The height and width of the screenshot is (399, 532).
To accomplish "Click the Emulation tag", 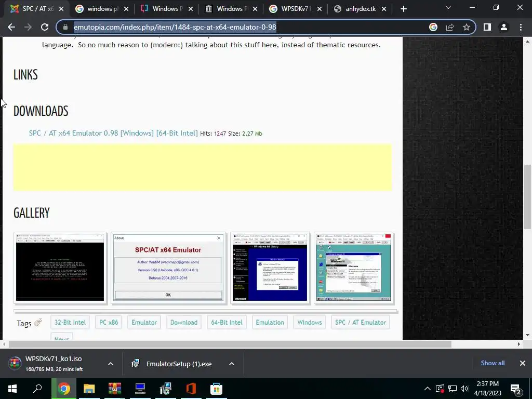I will pyautogui.click(x=270, y=322).
